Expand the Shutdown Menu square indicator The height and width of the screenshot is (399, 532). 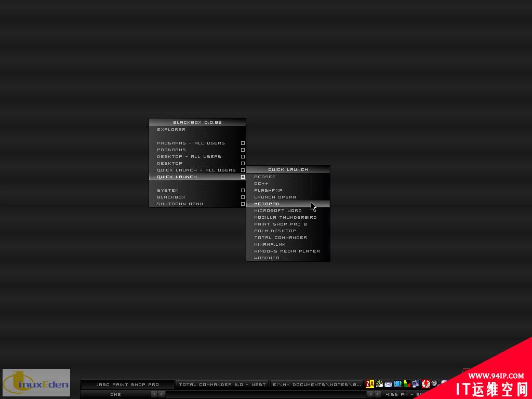click(243, 204)
